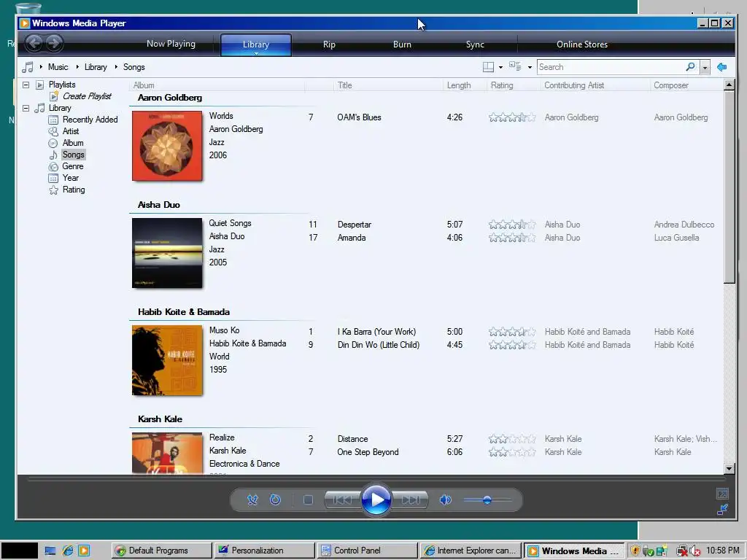
Task: Click the scrollbar down arrow
Action: pos(729,469)
